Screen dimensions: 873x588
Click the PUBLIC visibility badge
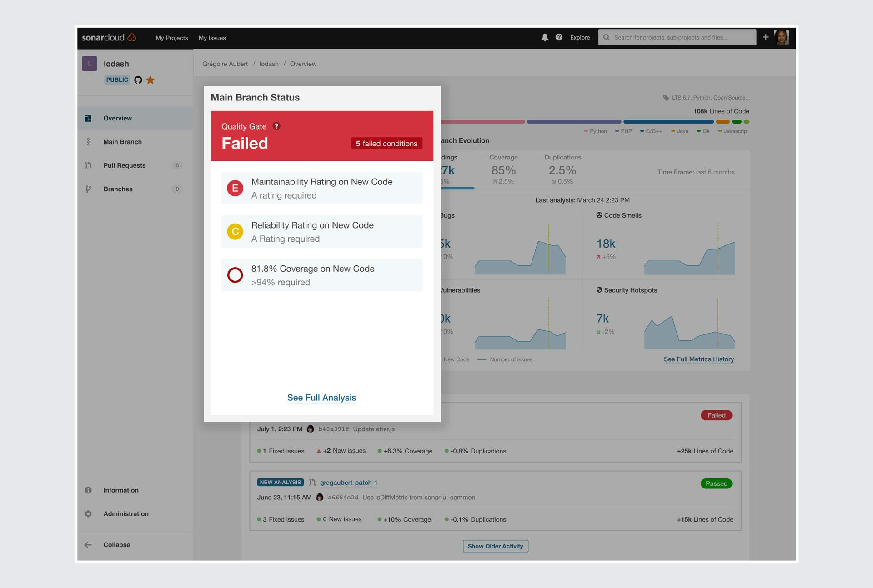pos(117,80)
